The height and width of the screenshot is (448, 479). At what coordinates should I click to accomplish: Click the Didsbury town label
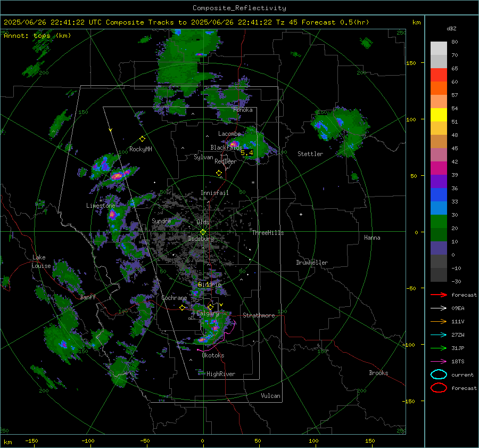point(201,239)
